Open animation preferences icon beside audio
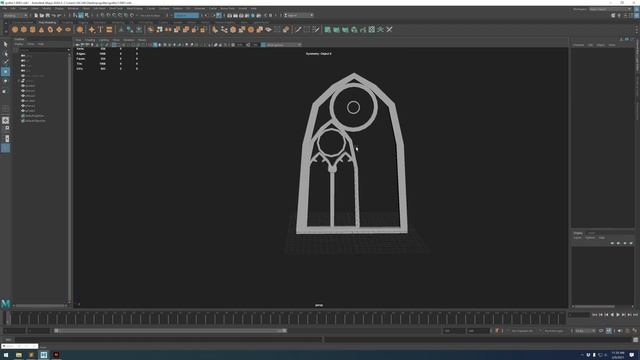 (635, 331)
